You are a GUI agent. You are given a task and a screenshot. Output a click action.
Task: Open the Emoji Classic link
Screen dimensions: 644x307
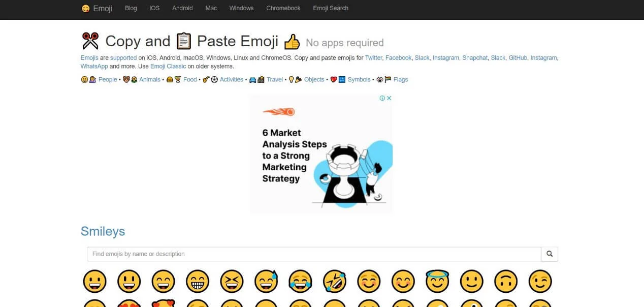coord(168,67)
